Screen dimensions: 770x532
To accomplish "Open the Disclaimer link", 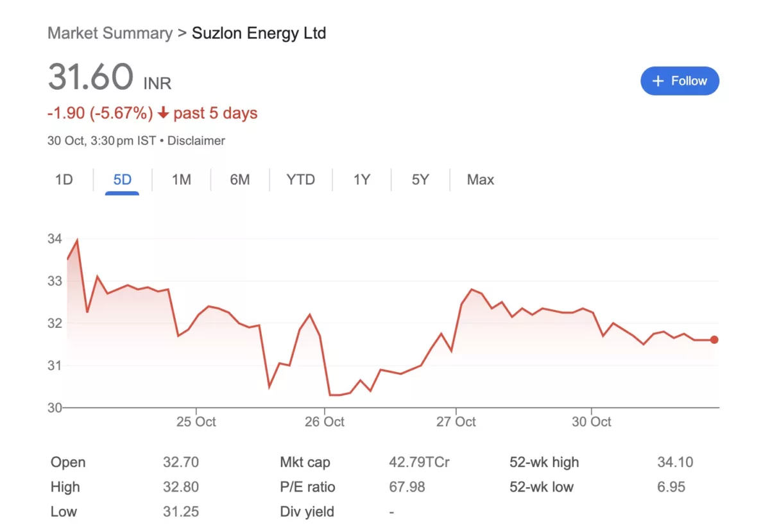I will [x=196, y=141].
